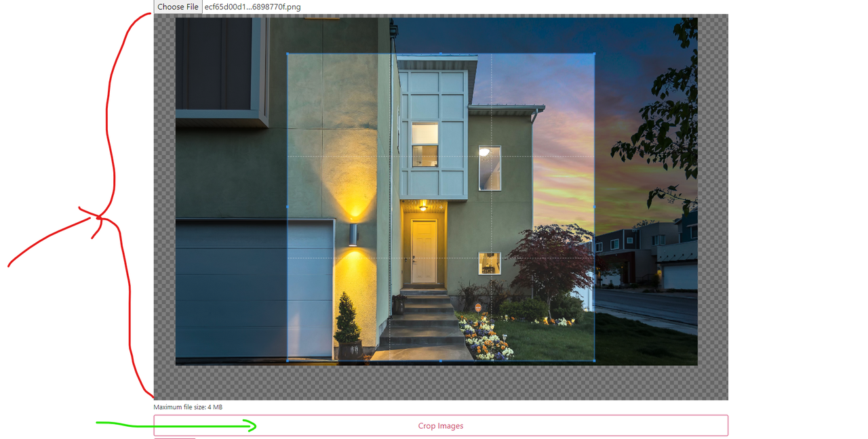This screenshot has width=868, height=439.
Task: Click the selected file name ecf65d00d1…6898770f.png
Action: [253, 7]
